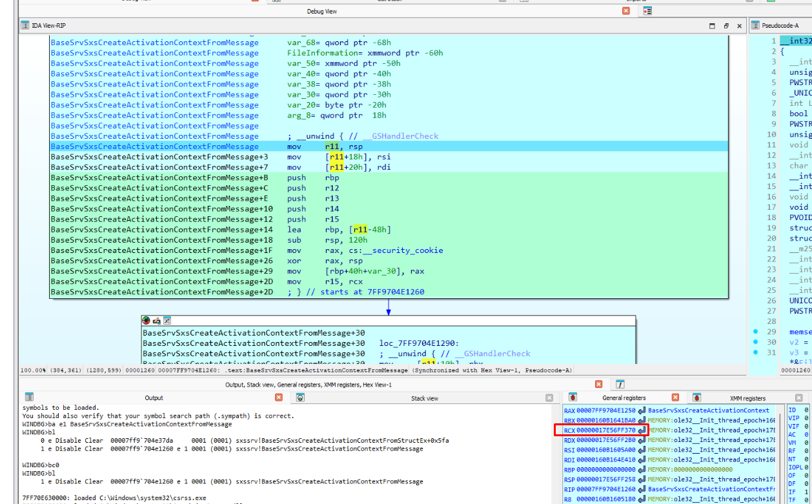
Task: Switch to the XMM registers tab
Action: (747, 399)
